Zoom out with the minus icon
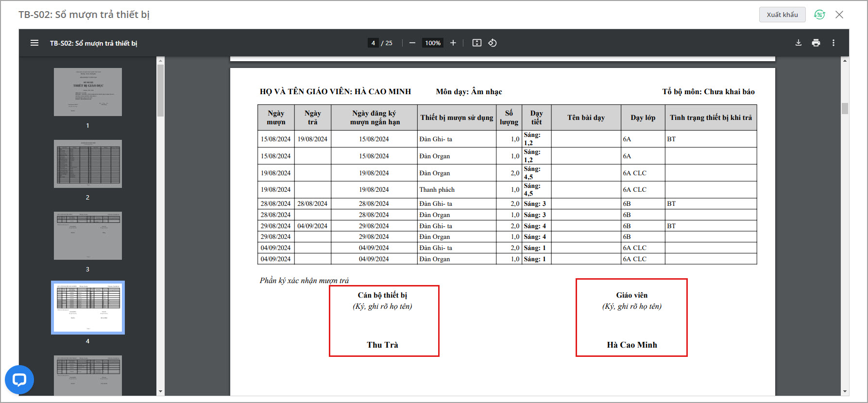This screenshot has height=403, width=868. (412, 43)
